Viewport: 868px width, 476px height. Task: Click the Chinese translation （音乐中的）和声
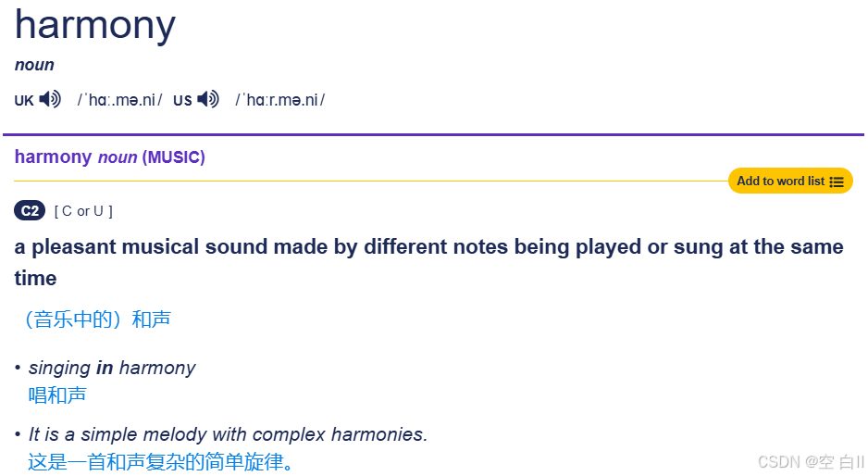98,319
